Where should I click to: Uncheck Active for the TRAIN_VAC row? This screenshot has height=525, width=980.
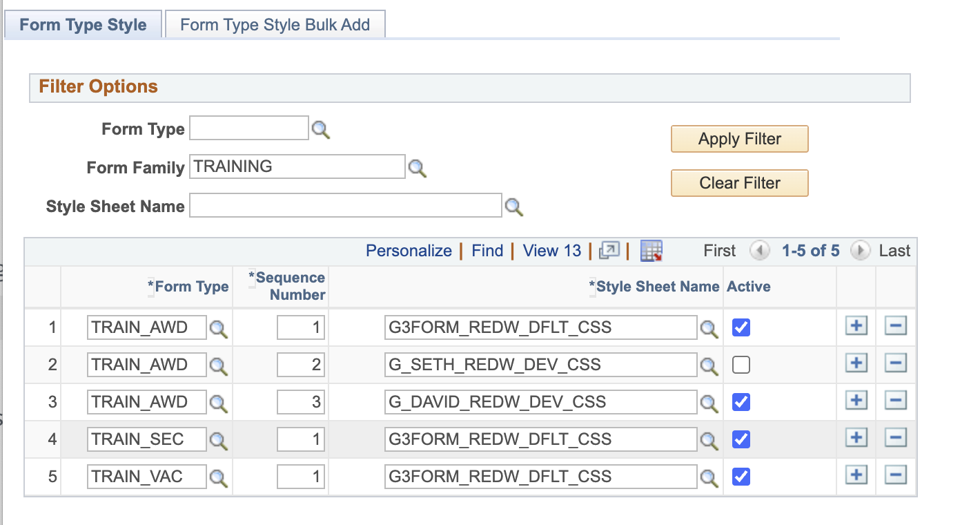pyautogui.click(x=741, y=476)
